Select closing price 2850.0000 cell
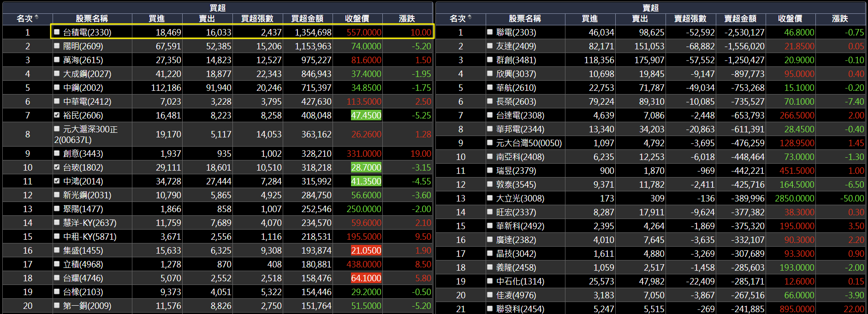This screenshot has width=868, height=314. coord(791,198)
